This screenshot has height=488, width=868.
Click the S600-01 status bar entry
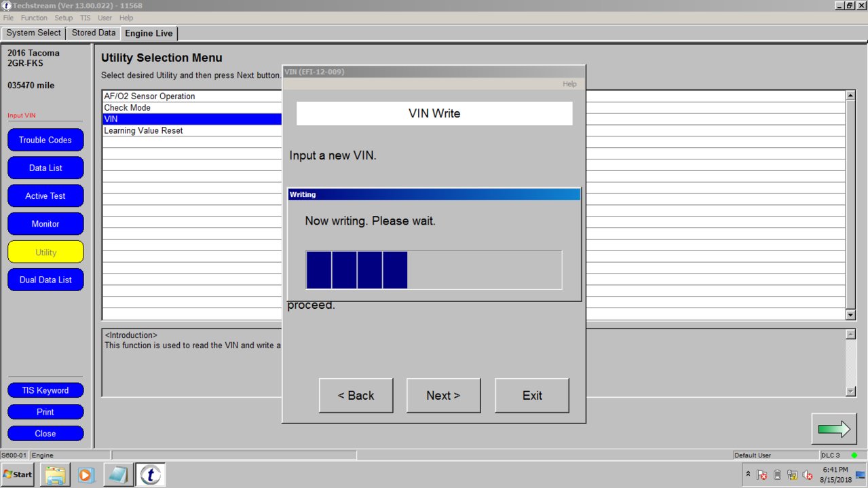click(14, 455)
